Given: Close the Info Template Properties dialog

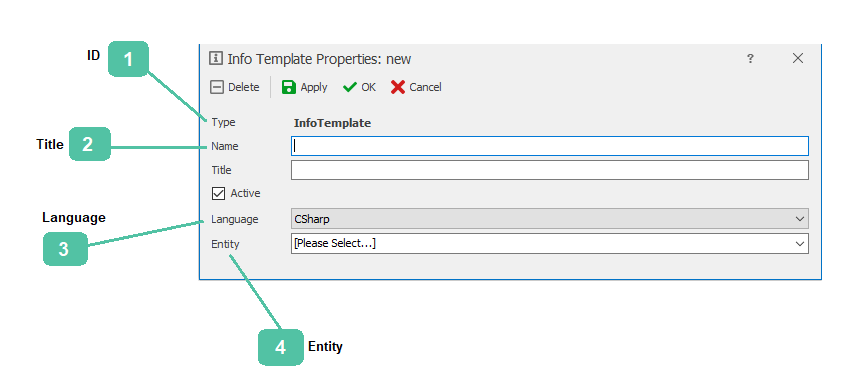Looking at the screenshot, I should point(798,58).
